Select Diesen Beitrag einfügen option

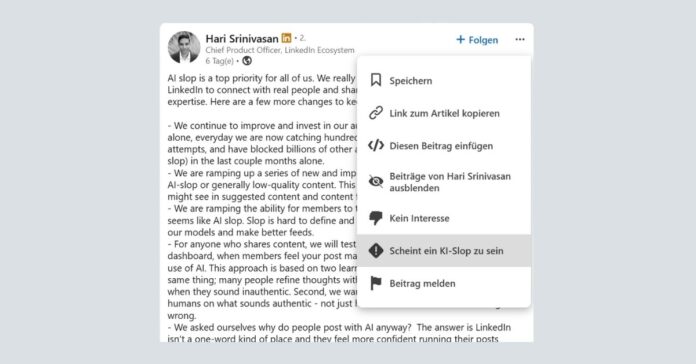pyautogui.click(x=444, y=146)
